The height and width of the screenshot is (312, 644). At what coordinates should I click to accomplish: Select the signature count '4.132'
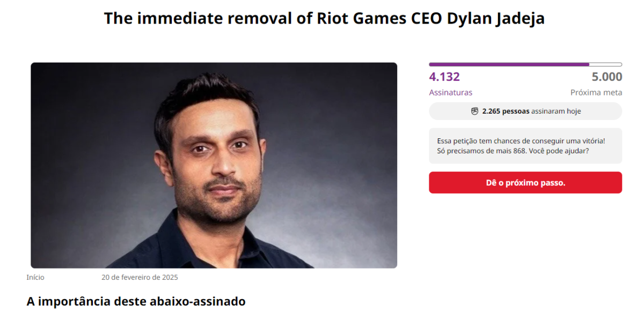pos(444,77)
